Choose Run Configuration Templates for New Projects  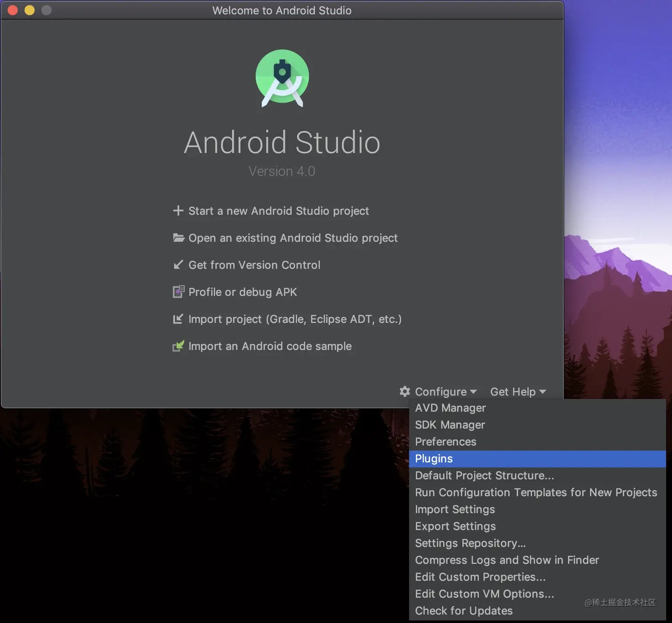pyautogui.click(x=537, y=492)
